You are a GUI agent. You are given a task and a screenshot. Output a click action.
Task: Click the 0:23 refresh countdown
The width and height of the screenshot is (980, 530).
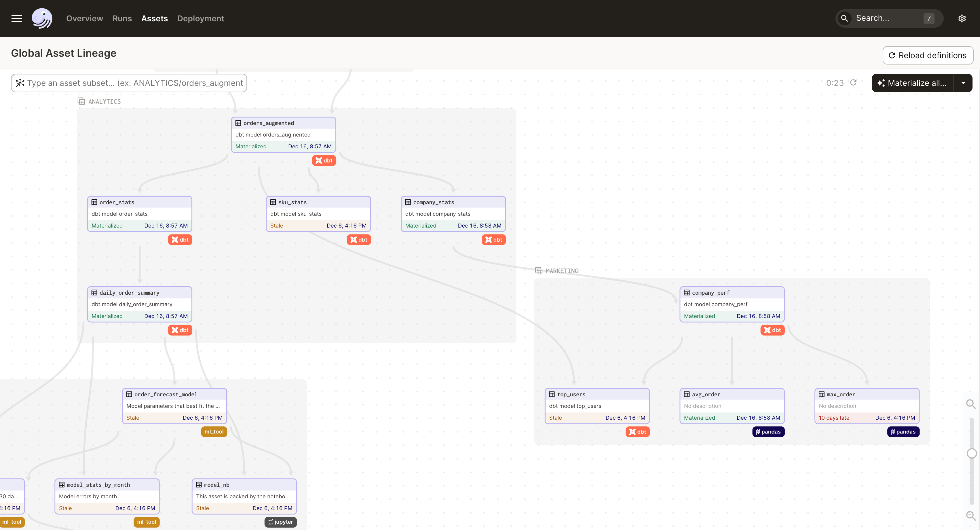point(835,83)
